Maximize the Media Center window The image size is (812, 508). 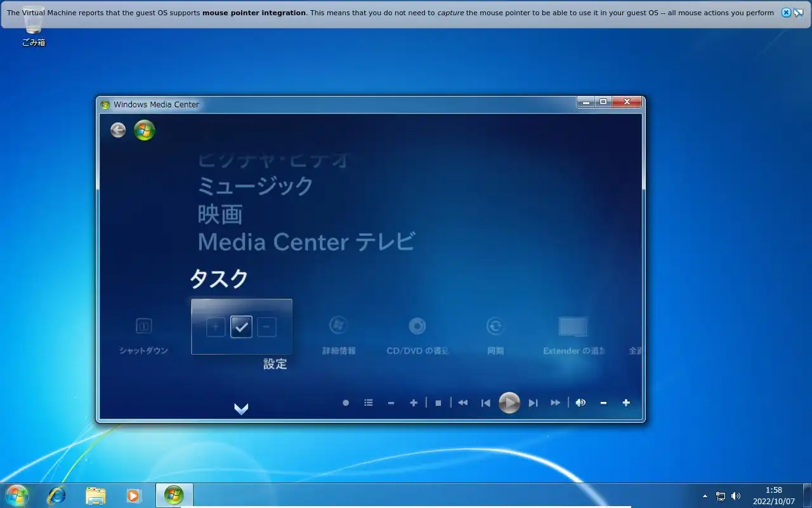pyautogui.click(x=603, y=102)
